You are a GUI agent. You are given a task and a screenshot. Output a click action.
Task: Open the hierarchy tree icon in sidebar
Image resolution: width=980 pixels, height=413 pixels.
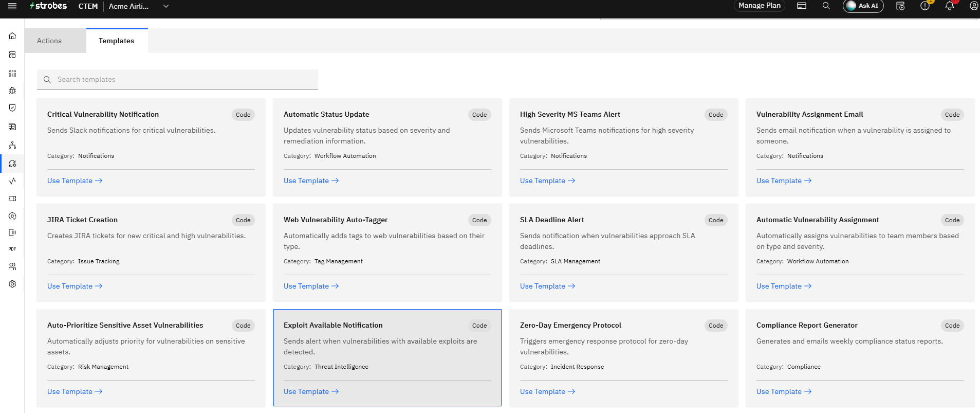coord(12,146)
